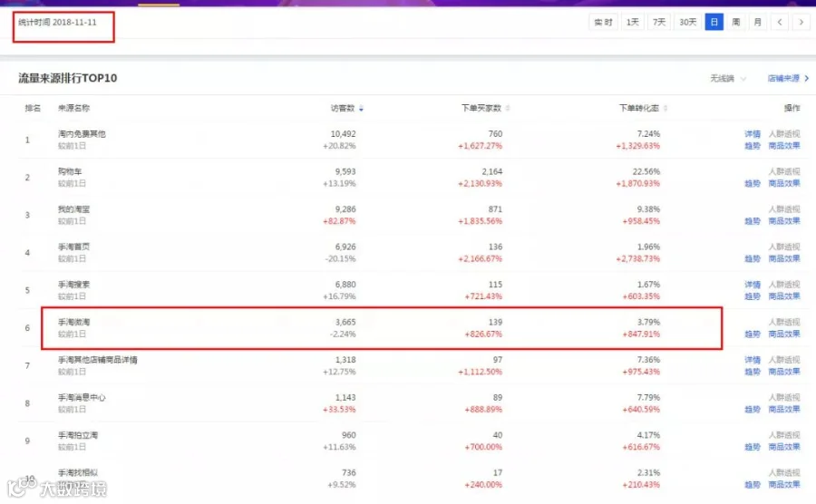Open 趋势 for 手淘微淘 row
The height and width of the screenshot is (504, 816).
[753, 334]
